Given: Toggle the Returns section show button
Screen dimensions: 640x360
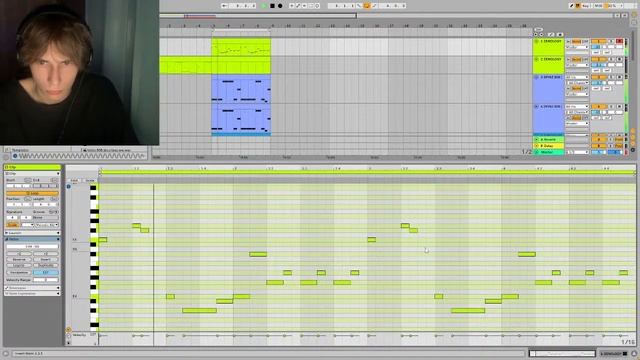Looking at the screenshot, I should 633,138.
